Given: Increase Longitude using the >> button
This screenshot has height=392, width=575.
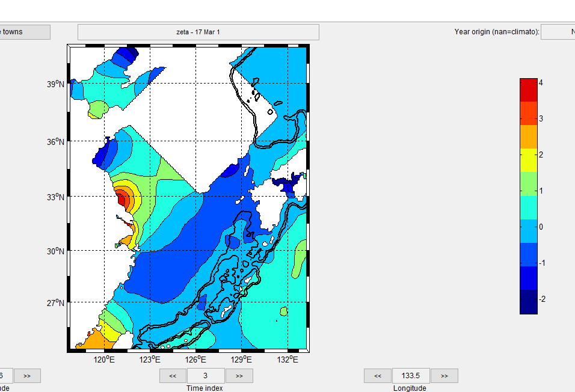Looking at the screenshot, I should (444, 376).
